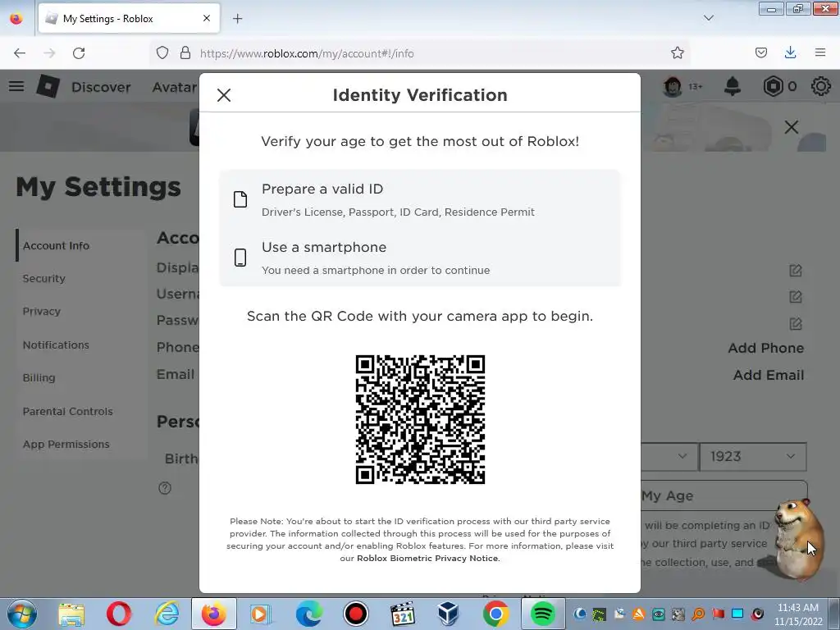840x630 pixels.
Task: Open the user avatar profile icon
Action: point(673,86)
